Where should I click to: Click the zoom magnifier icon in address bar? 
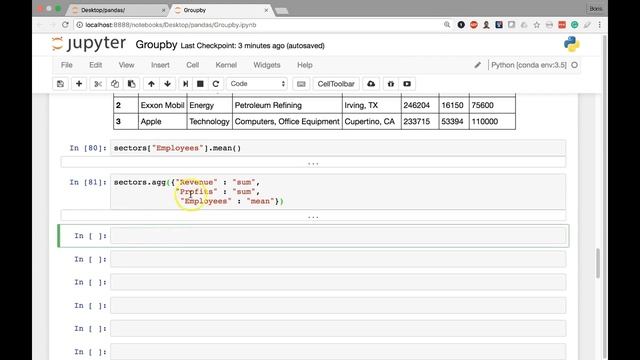pyautogui.click(x=447, y=25)
